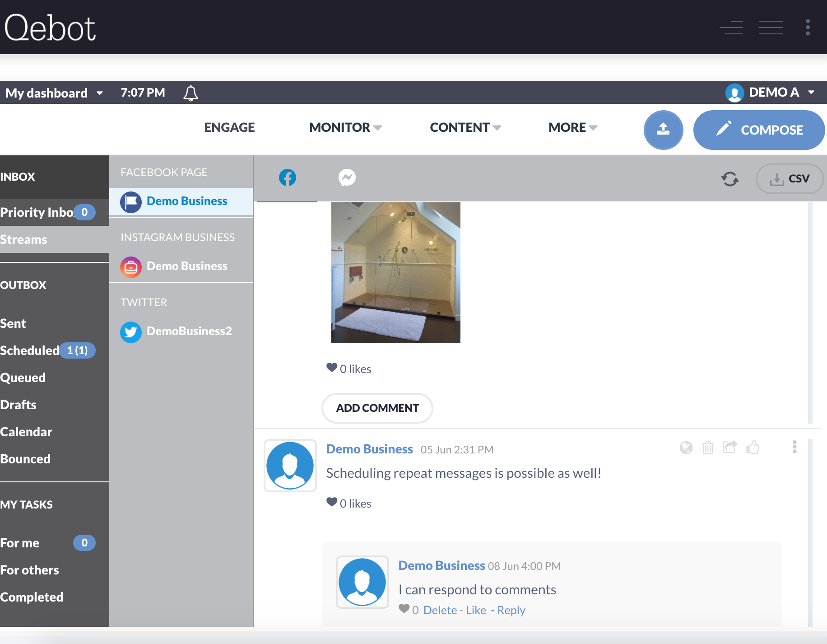Switch to the Facebook feed tab
This screenshot has width=827, height=644.
[x=288, y=177]
